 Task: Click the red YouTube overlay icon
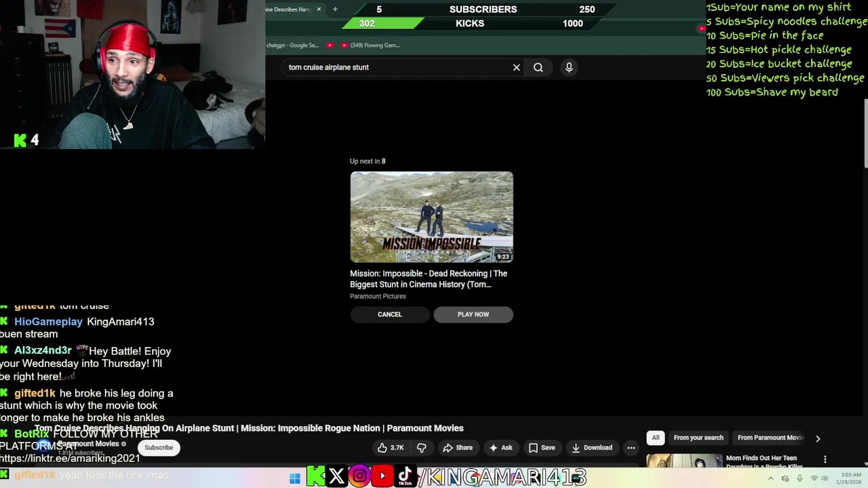click(382, 476)
